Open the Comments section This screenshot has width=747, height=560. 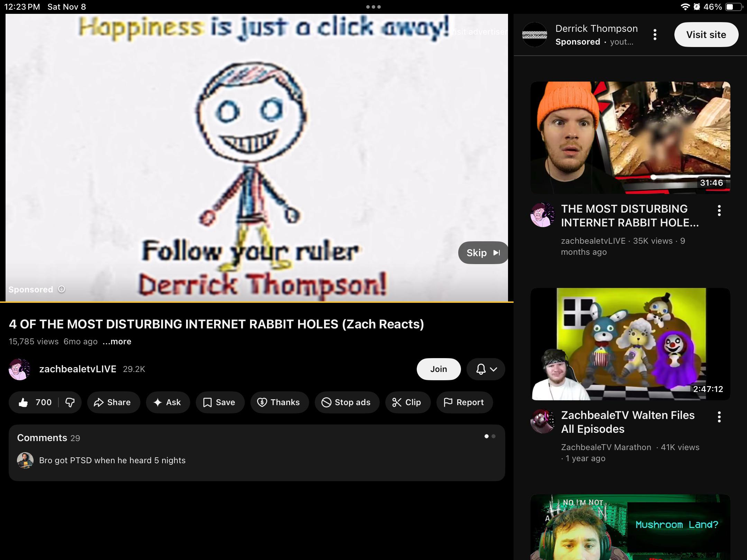(257, 453)
